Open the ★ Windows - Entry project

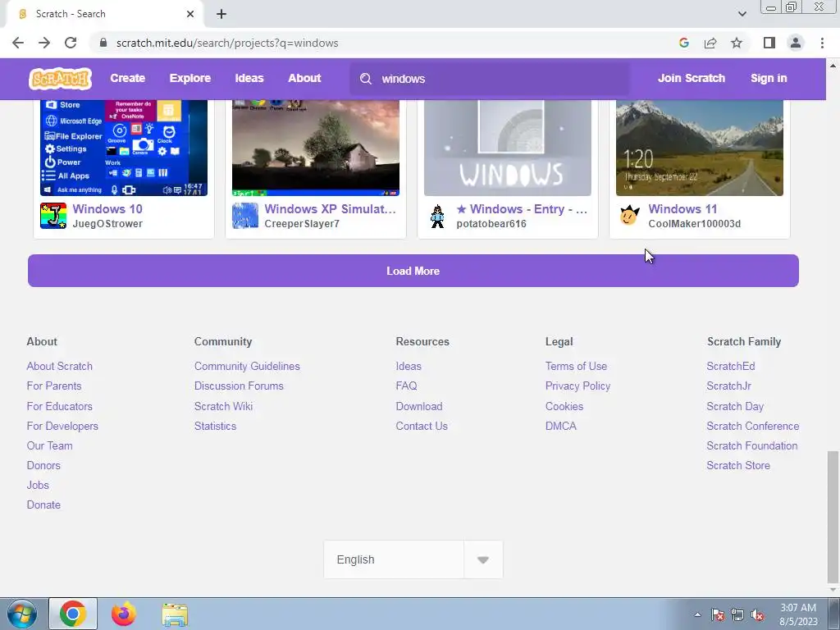(522, 209)
